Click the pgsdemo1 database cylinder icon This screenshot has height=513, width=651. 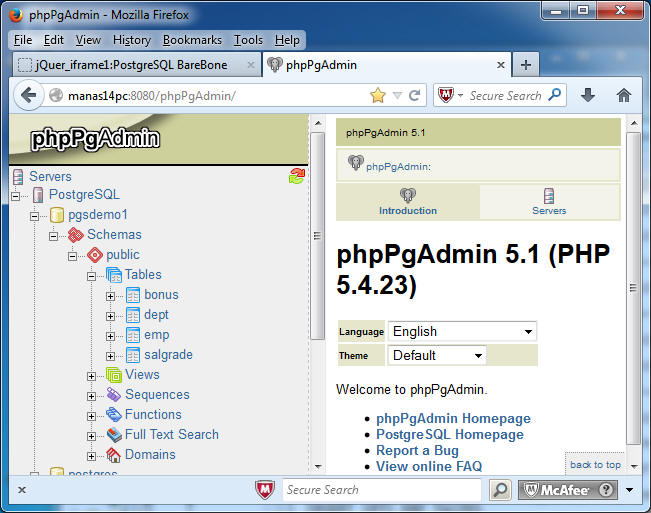tap(57, 215)
